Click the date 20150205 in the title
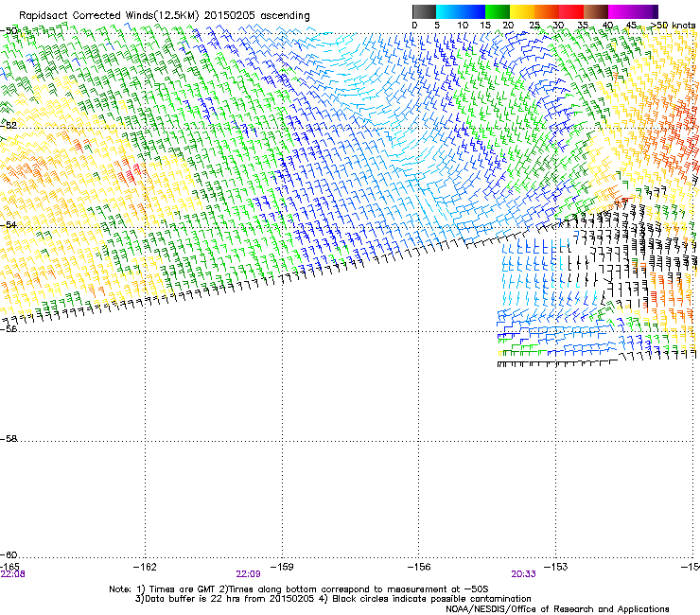This screenshot has height=615, width=700. (228, 15)
